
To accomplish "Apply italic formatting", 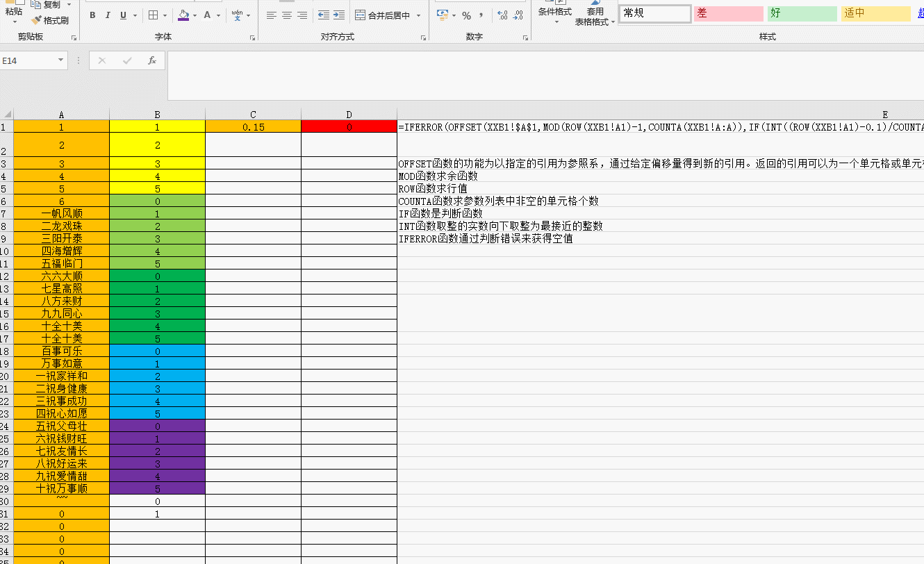I will pyautogui.click(x=108, y=15).
